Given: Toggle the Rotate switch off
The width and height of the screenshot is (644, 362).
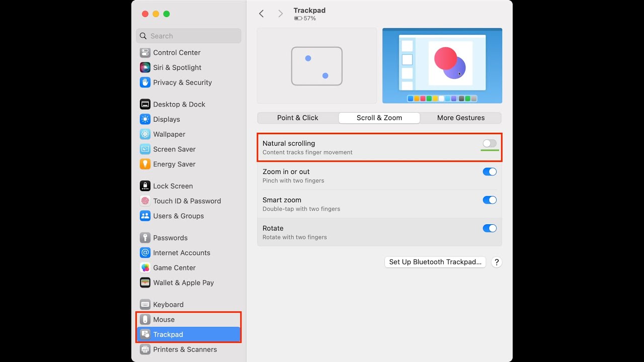Looking at the screenshot, I should point(490,228).
